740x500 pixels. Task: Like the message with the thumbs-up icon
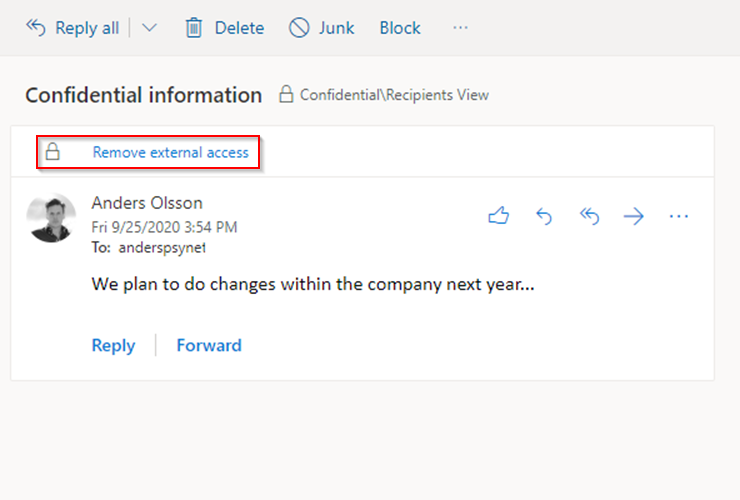(x=498, y=216)
